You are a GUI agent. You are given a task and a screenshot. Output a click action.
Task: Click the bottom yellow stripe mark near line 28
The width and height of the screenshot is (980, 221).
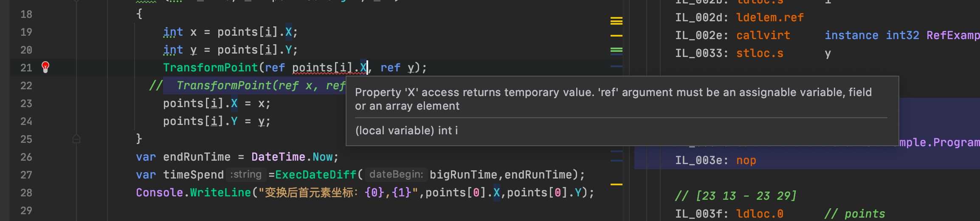(617, 184)
